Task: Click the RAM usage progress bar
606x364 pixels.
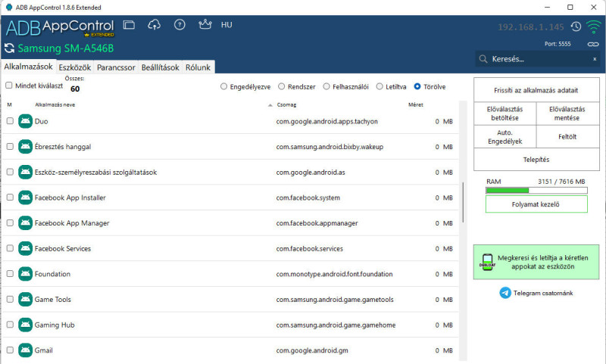Action: pos(536,190)
